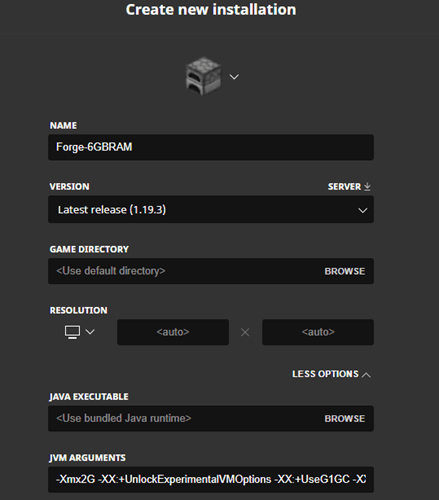Browse for a Java executable
Image resolution: width=439 pixels, height=500 pixels.
(x=345, y=419)
